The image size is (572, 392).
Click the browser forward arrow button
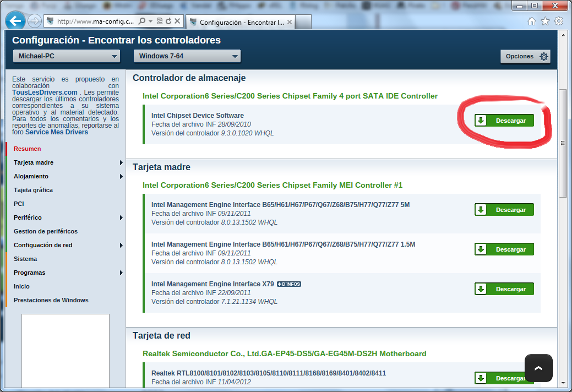pos(34,21)
